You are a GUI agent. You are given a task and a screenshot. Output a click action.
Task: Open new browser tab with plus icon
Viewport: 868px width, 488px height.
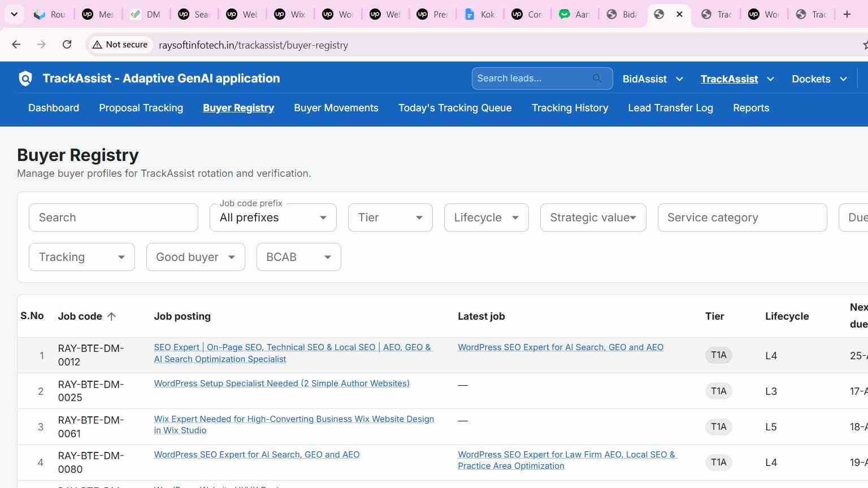tap(847, 14)
